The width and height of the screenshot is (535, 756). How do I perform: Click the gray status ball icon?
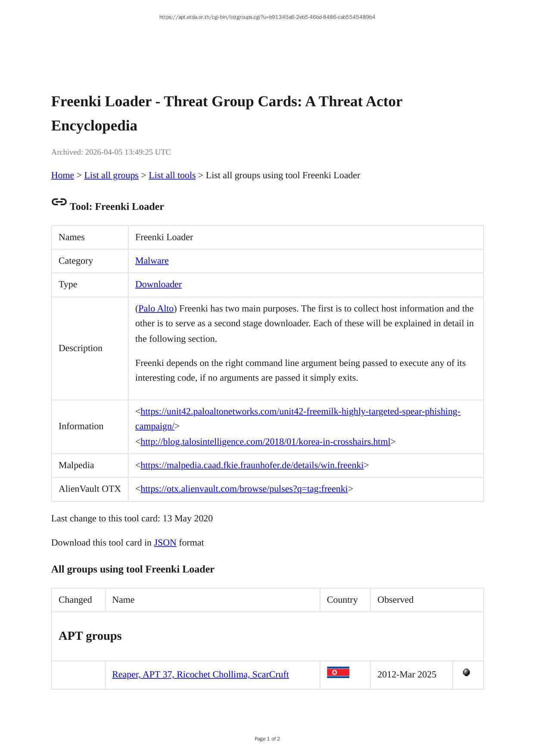point(466,672)
